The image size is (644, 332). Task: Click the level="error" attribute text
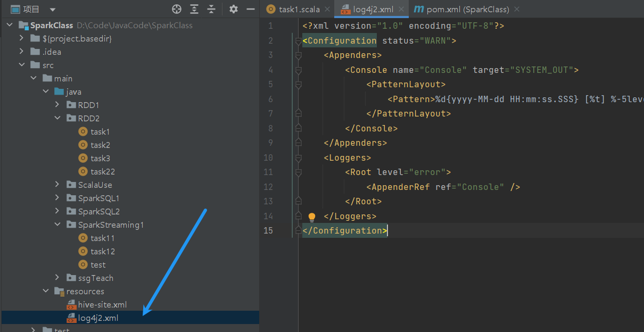click(411, 172)
